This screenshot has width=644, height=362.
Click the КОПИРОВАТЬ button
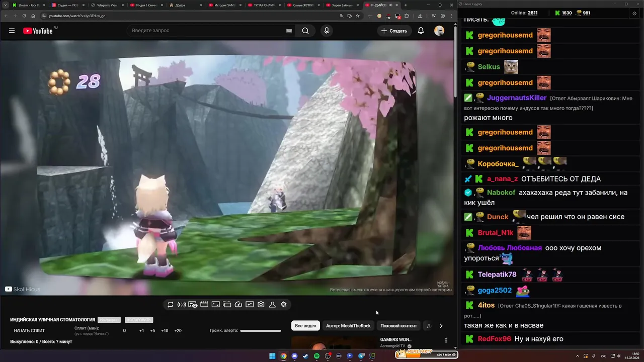pyautogui.click(x=139, y=320)
